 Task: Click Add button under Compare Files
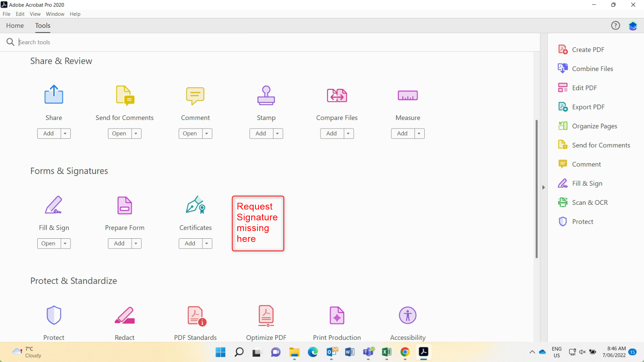click(x=332, y=133)
